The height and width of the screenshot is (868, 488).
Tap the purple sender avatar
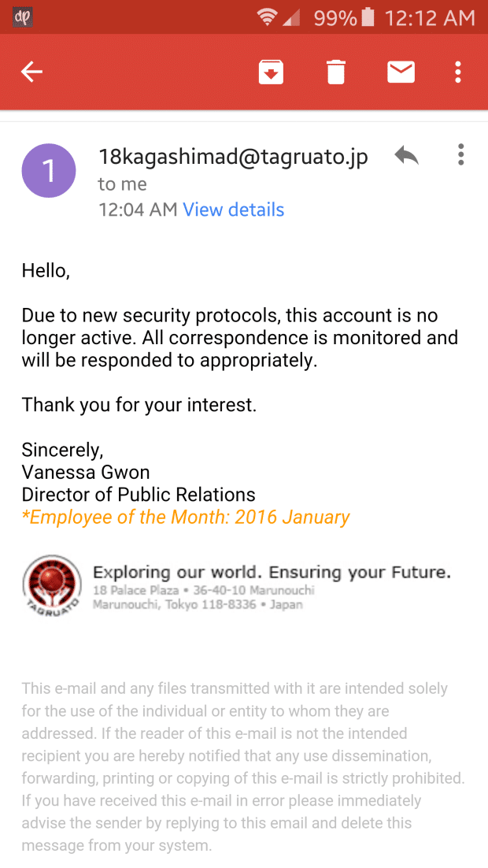click(49, 170)
